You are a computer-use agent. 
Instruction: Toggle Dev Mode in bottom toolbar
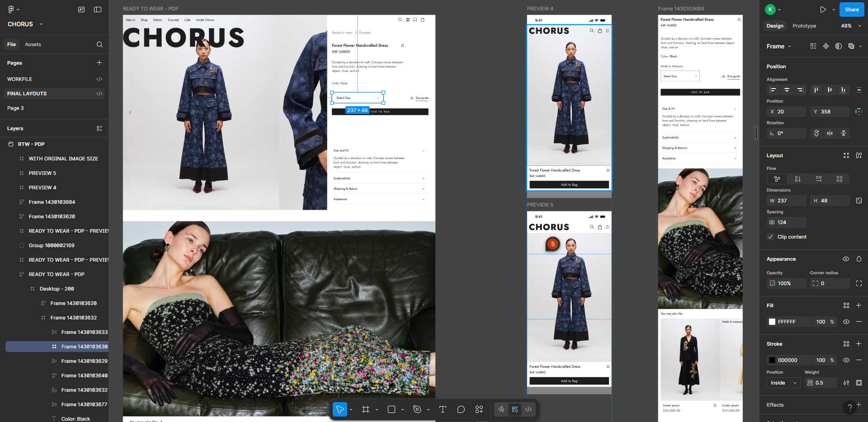(x=528, y=409)
